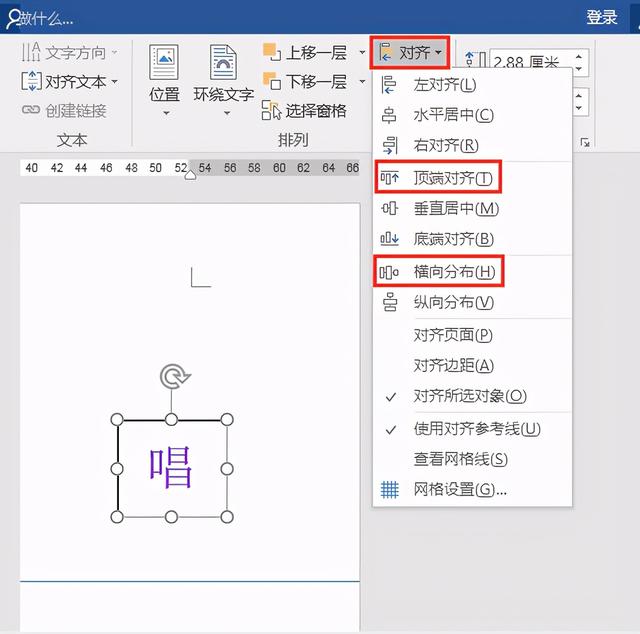Expand the Align Text (对齐文本) dropdown arrow
This screenshot has height=634, width=640.
tap(115, 81)
